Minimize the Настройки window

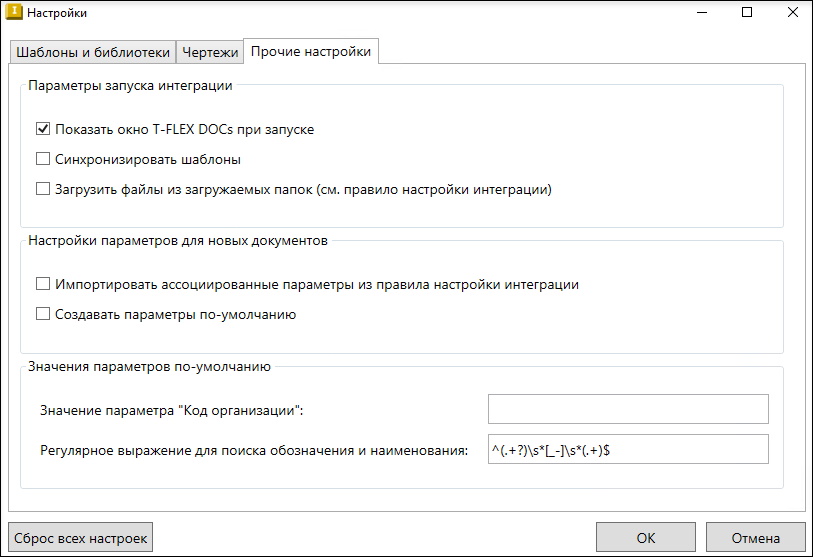(x=702, y=12)
